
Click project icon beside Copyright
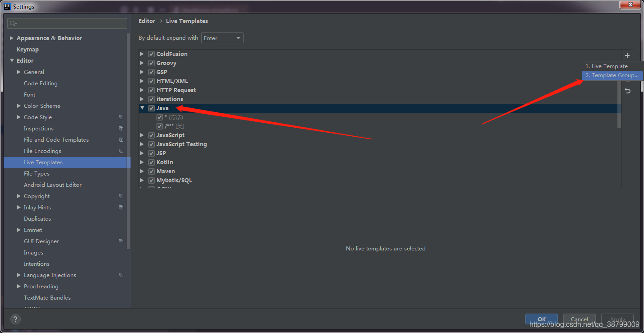point(121,196)
